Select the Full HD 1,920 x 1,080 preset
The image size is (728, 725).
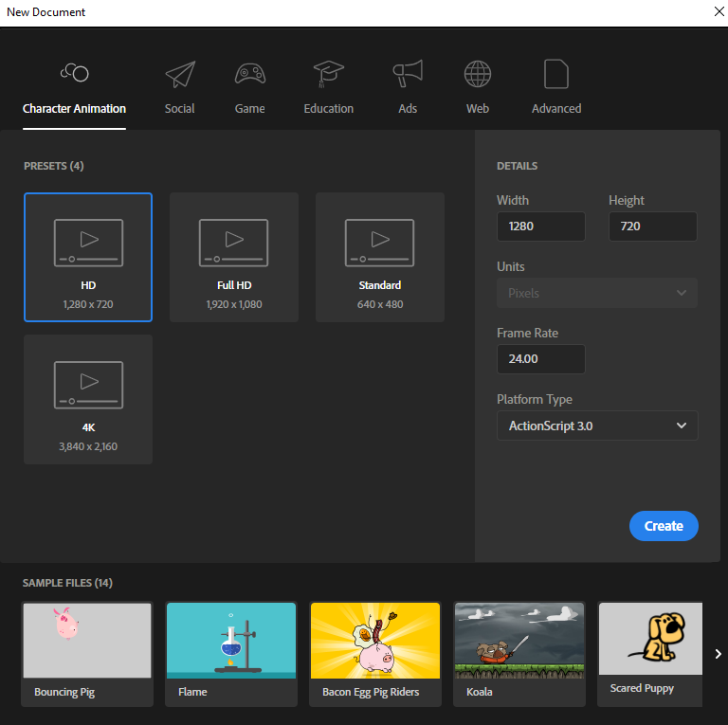pyautogui.click(x=234, y=257)
